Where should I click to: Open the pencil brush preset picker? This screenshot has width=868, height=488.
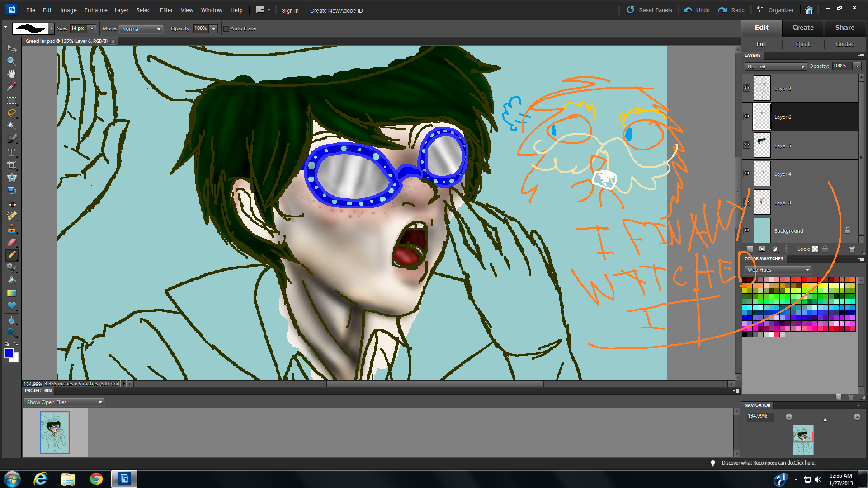click(52, 28)
